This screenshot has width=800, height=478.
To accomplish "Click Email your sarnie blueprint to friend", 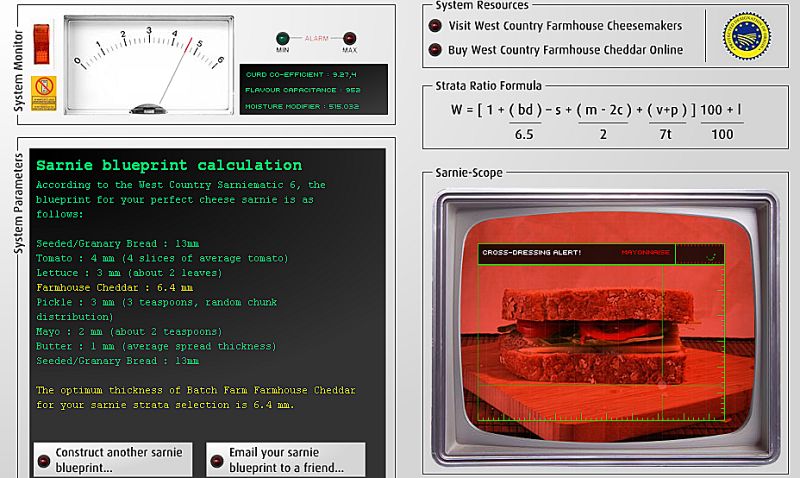I will point(285,459).
